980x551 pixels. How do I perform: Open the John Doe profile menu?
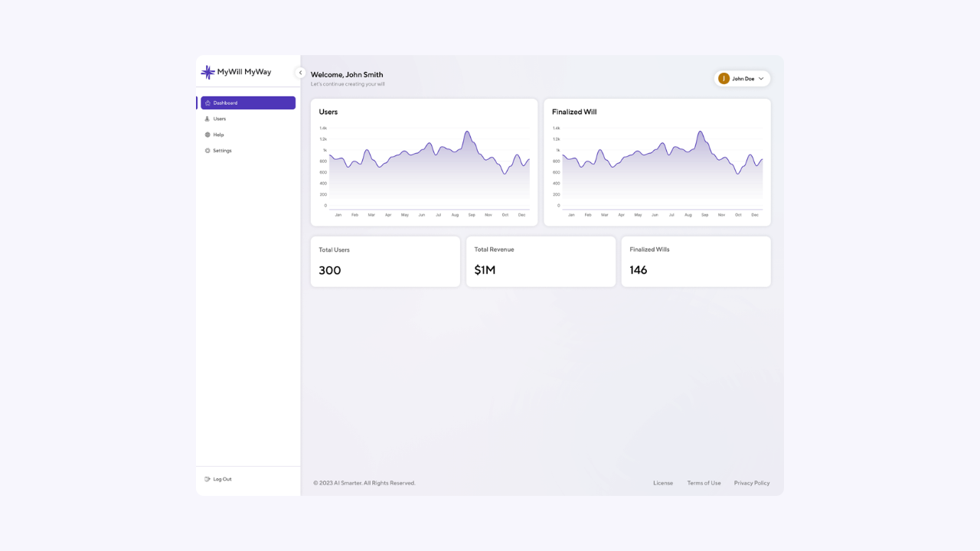(x=743, y=79)
